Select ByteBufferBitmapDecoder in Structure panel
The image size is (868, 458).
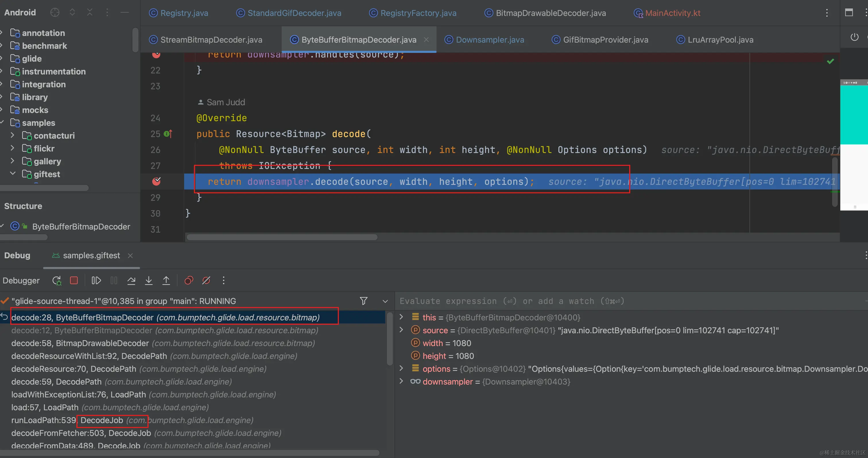[x=81, y=226]
